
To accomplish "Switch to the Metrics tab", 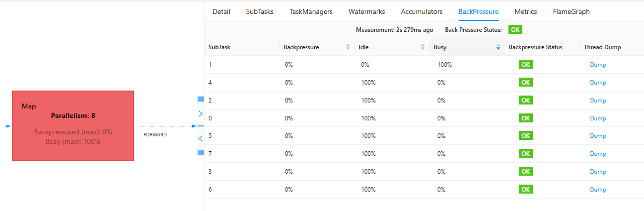I will pos(525,11).
